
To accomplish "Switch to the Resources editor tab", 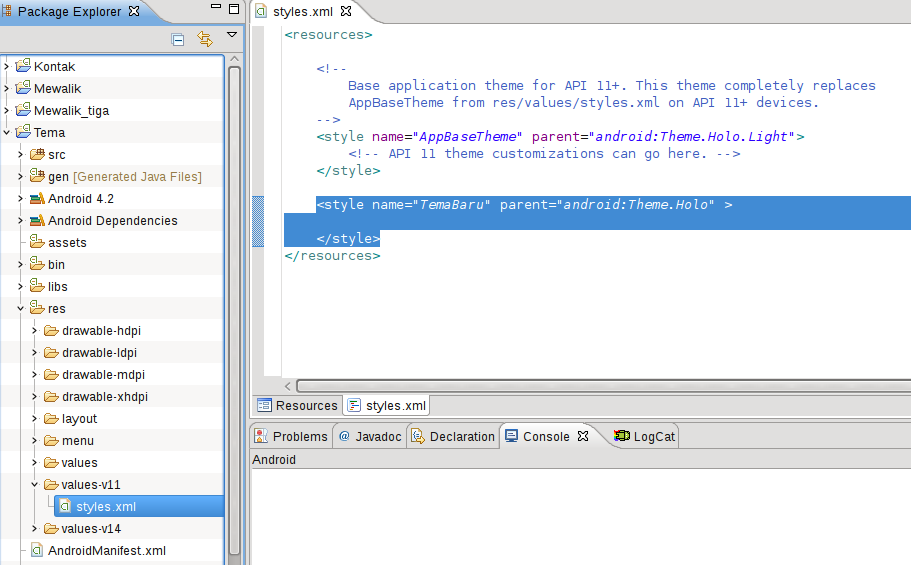I will [297, 406].
